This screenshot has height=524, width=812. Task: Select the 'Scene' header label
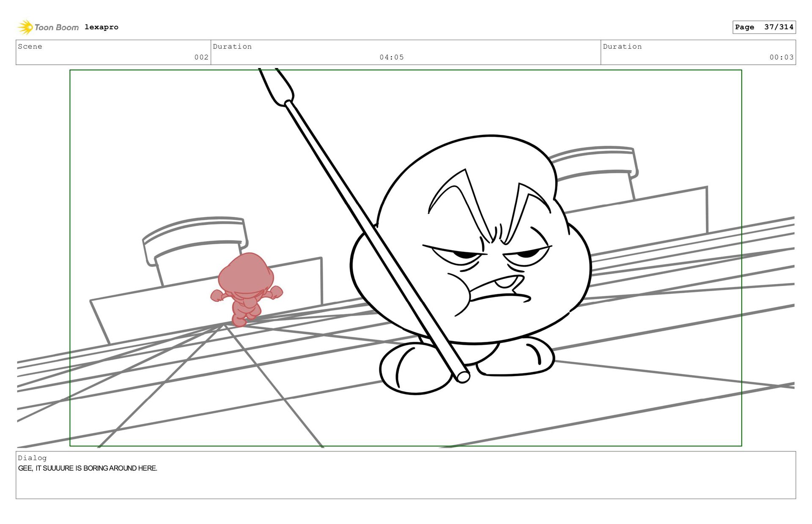30,46
